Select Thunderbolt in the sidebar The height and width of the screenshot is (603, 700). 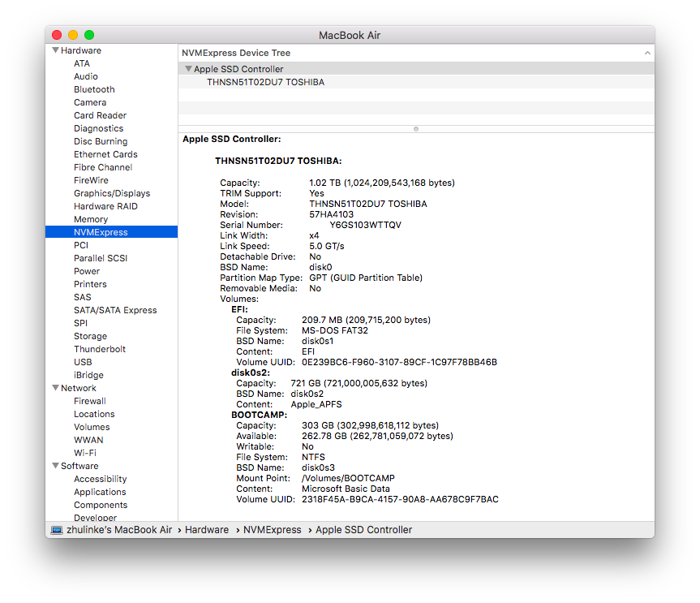(100, 348)
